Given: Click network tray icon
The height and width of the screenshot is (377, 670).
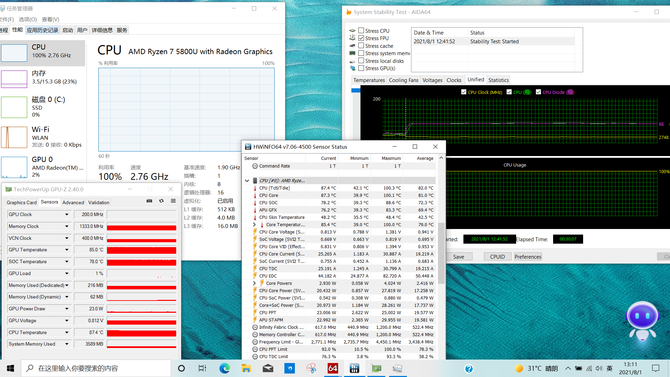Looking at the screenshot, I should (589, 368).
